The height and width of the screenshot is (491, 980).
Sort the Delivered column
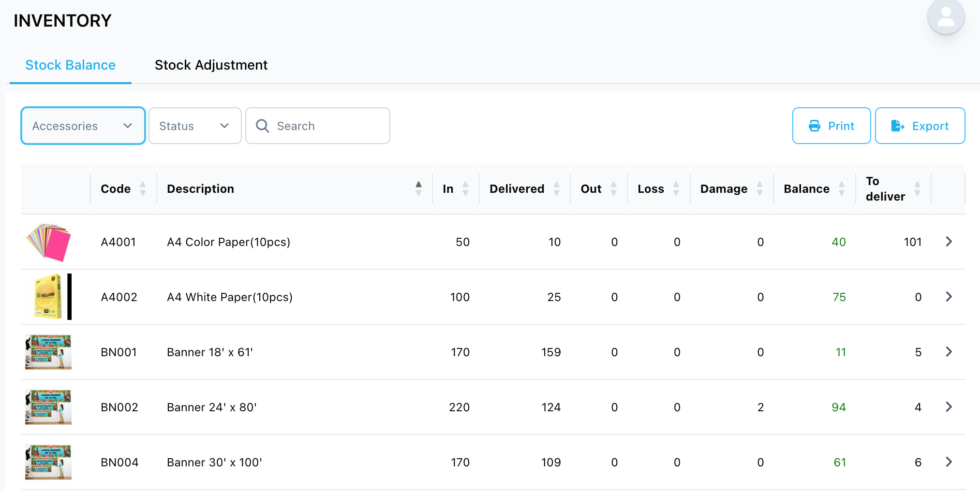(557, 188)
